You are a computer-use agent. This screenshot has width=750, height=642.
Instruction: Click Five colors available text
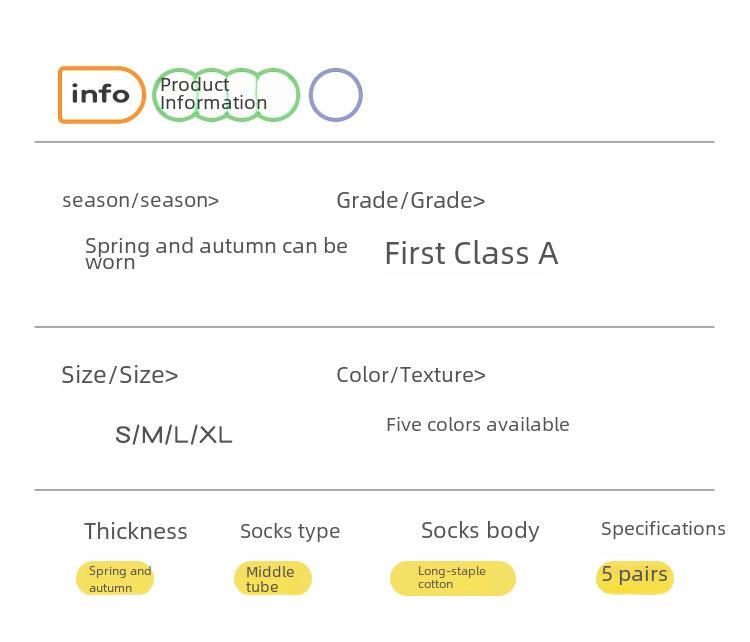point(478,425)
